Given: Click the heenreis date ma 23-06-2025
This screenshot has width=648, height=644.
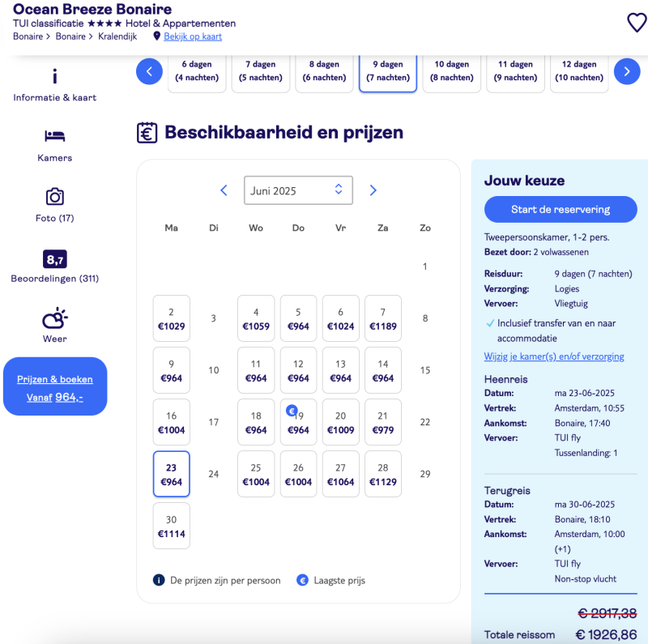Looking at the screenshot, I should pos(584,393).
